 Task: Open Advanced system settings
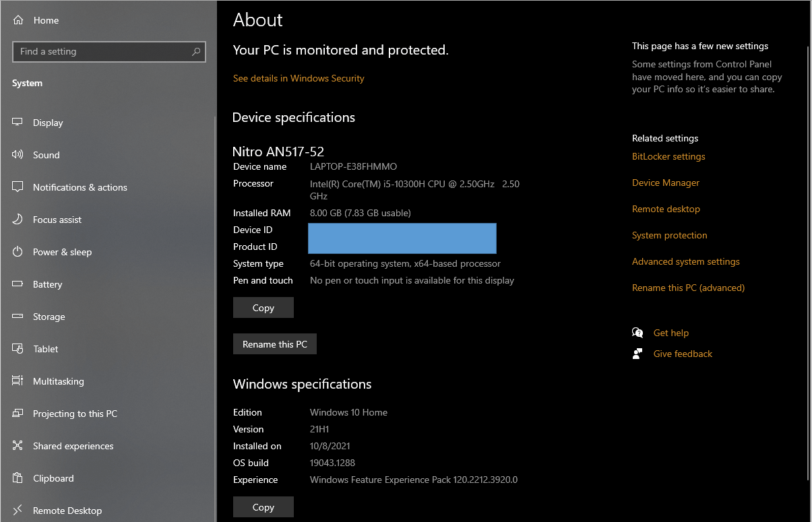click(686, 261)
